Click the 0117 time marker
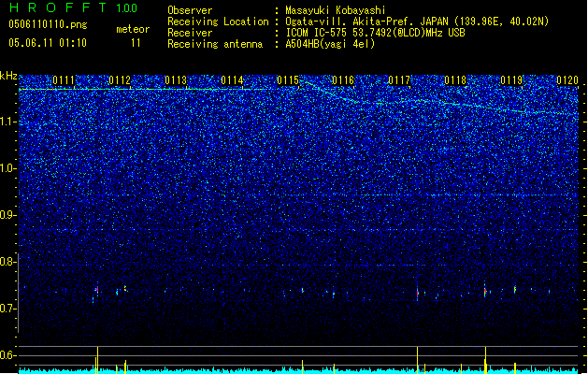 coord(399,80)
